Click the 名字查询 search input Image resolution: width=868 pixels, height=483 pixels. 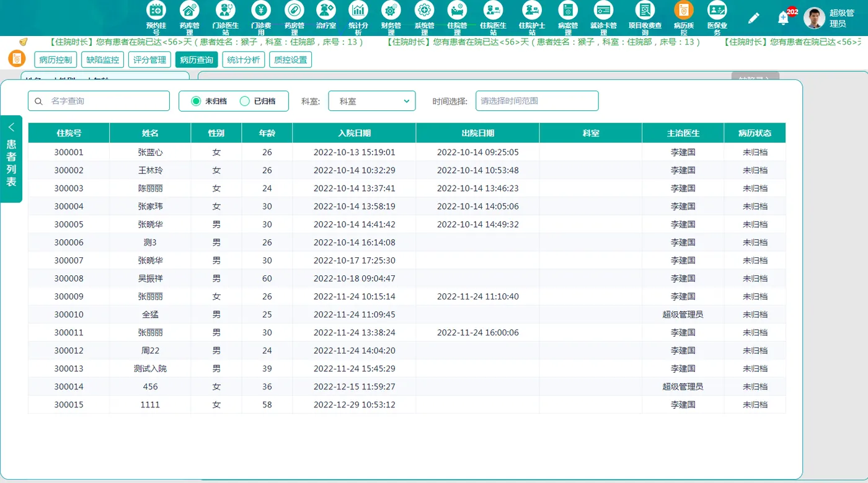pyautogui.click(x=99, y=101)
